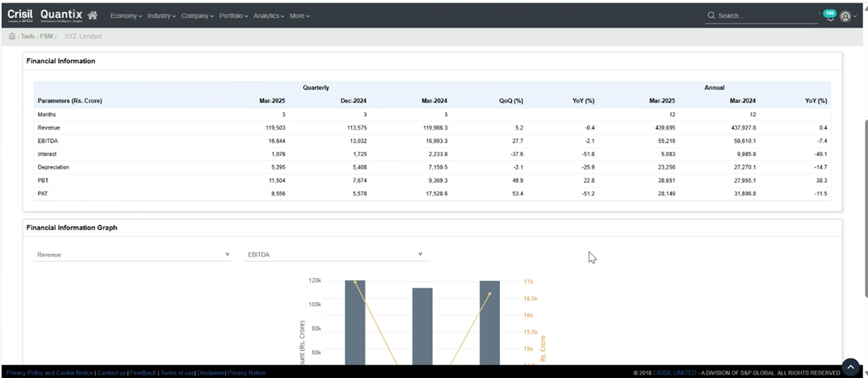Screen dimensions: 868x378
Task: Click the home icon beside Quantix logo
Action: [x=93, y=15]
